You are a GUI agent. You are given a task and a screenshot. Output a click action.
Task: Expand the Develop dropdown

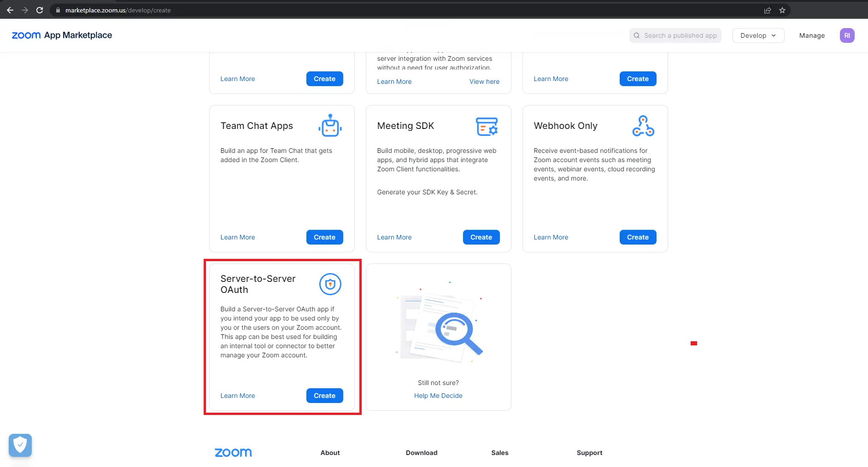tap(758, 35)
